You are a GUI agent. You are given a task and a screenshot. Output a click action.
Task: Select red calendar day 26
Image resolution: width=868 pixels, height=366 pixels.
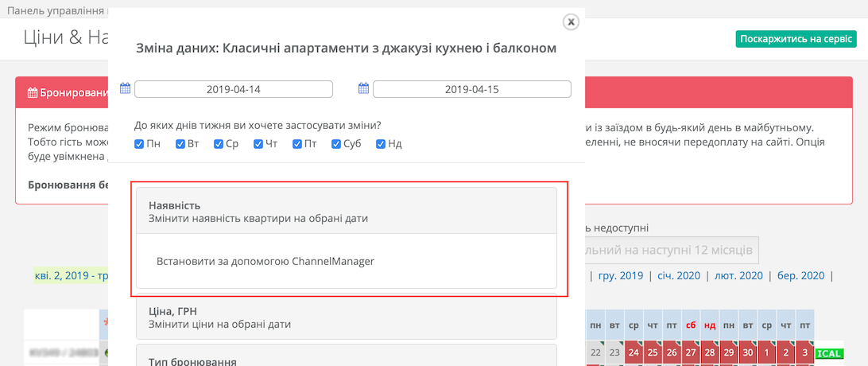(672, 352)
